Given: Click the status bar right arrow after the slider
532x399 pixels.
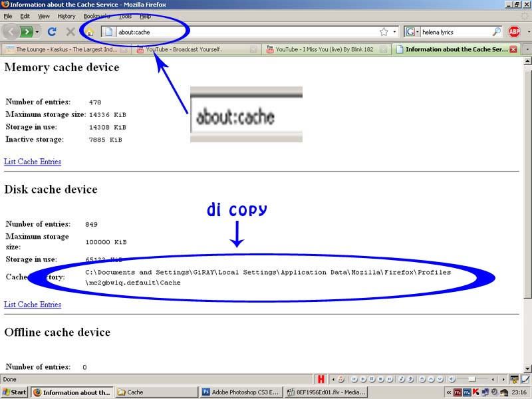Looking at the screenshot, I should [503, 379].
